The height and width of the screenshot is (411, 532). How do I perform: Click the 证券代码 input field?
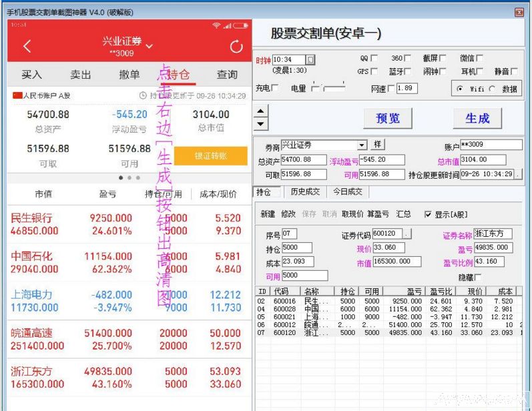pos(387,234)
